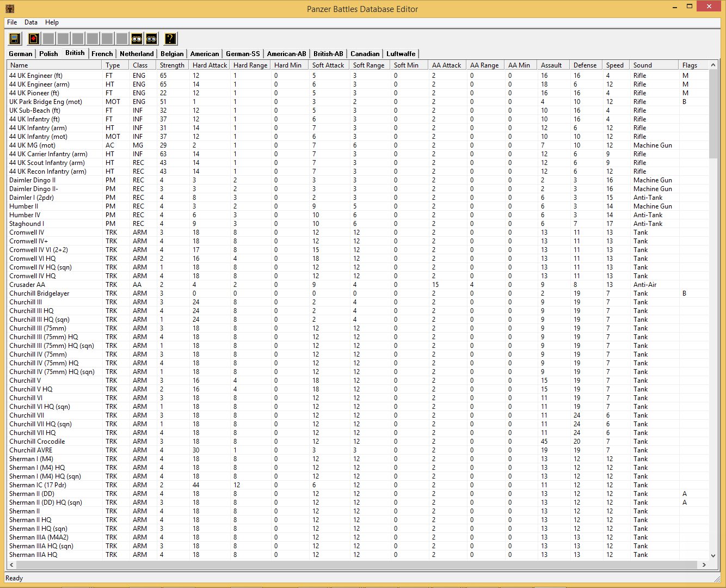Switch to the American tab
The width and height of the screenshot is (726, 588).
205,54
